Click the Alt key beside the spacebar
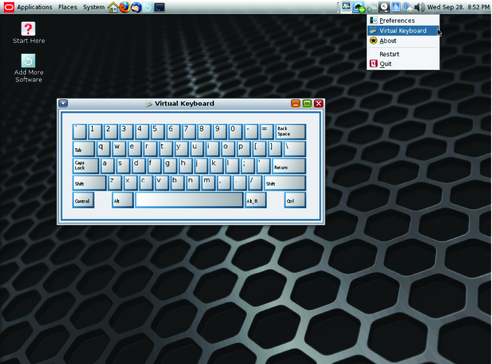Viewport: 492px width, 364px height. 123,200
